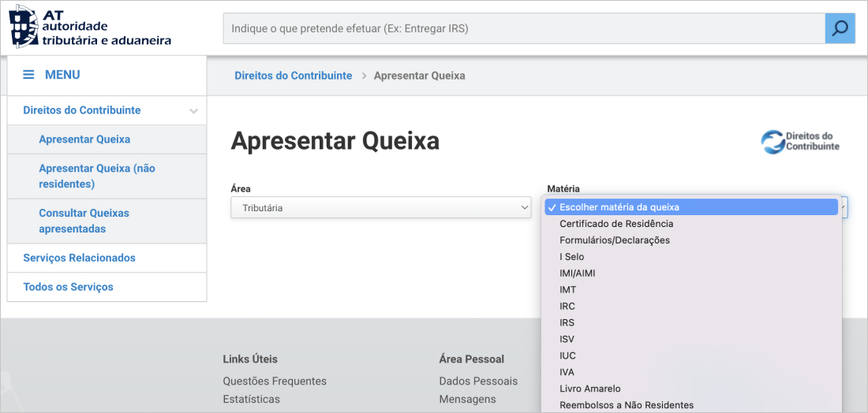Choose IVA in the Matéria dropdown
The image size is (868, 413).
coord(567,372)
